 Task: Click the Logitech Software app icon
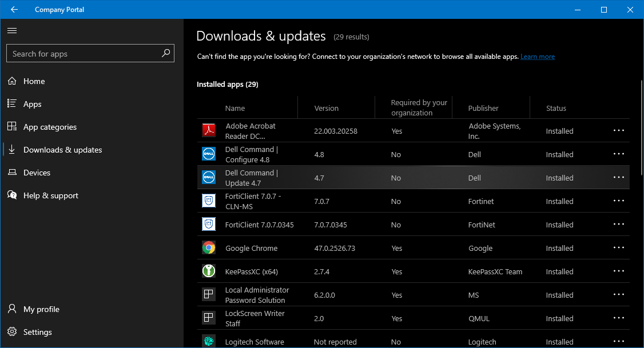click(x=209, y=341)
